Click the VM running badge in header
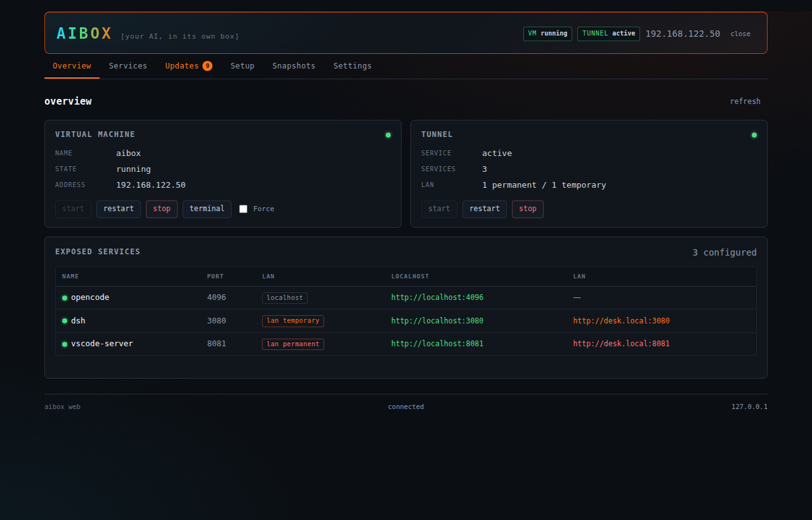Viewport: 812px width, 520px height. (x=547, y=34)
